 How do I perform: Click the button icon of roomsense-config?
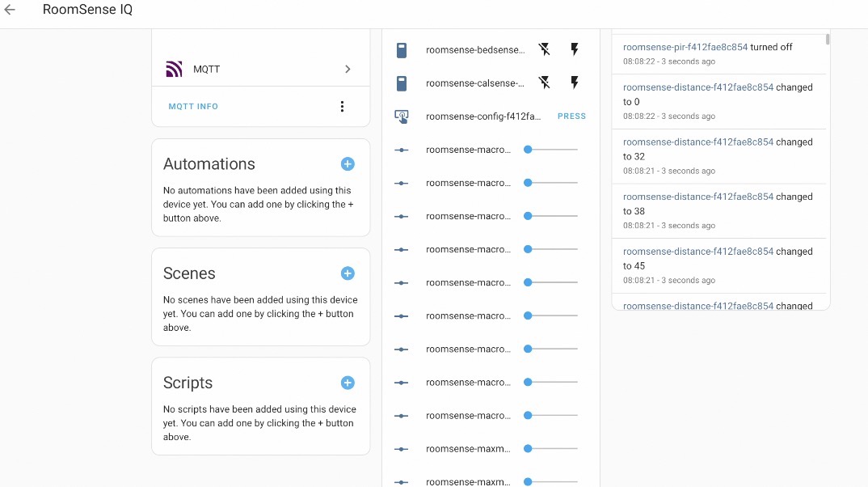(x=402, y=116)
